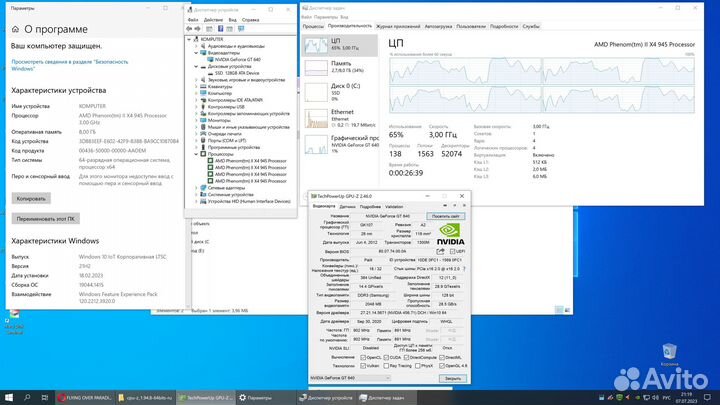Open the desktop shortcut icon on left edge
This screenshot has width=720, height=405.
coord(15,321)
